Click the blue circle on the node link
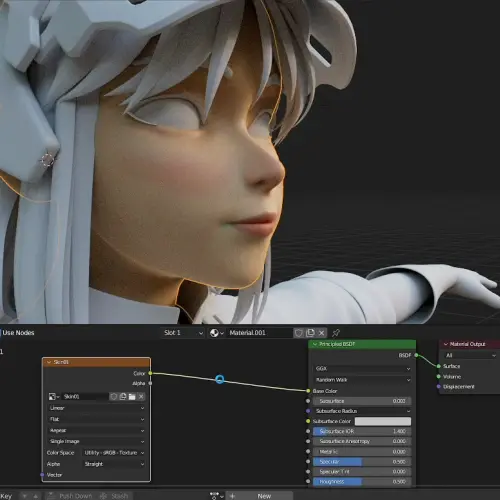 tap(219, 379)
